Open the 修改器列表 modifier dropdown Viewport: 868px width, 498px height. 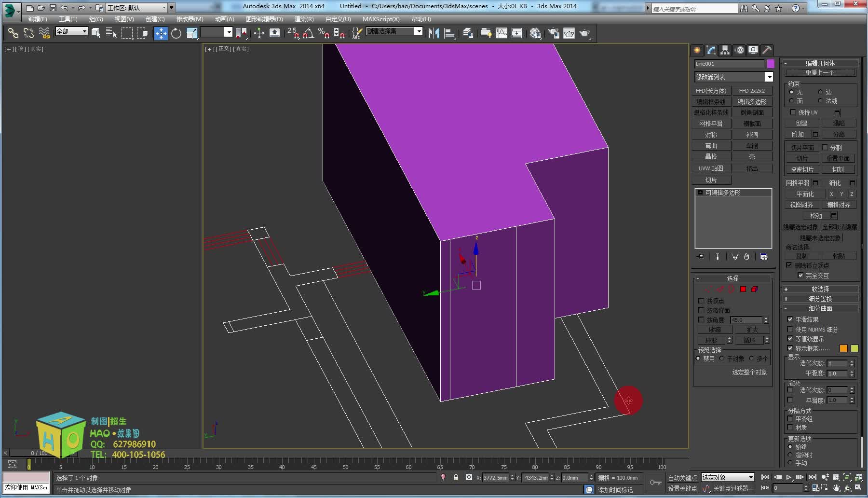734,77
